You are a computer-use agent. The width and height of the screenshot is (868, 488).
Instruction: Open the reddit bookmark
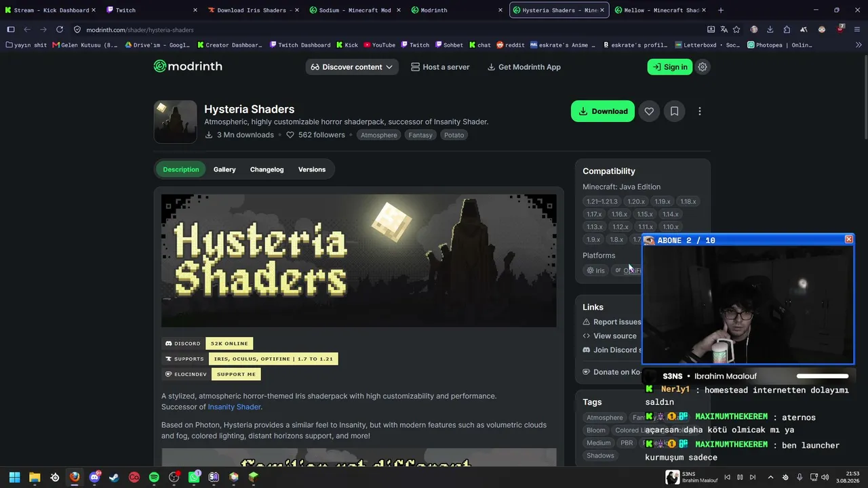coord(511,45)
